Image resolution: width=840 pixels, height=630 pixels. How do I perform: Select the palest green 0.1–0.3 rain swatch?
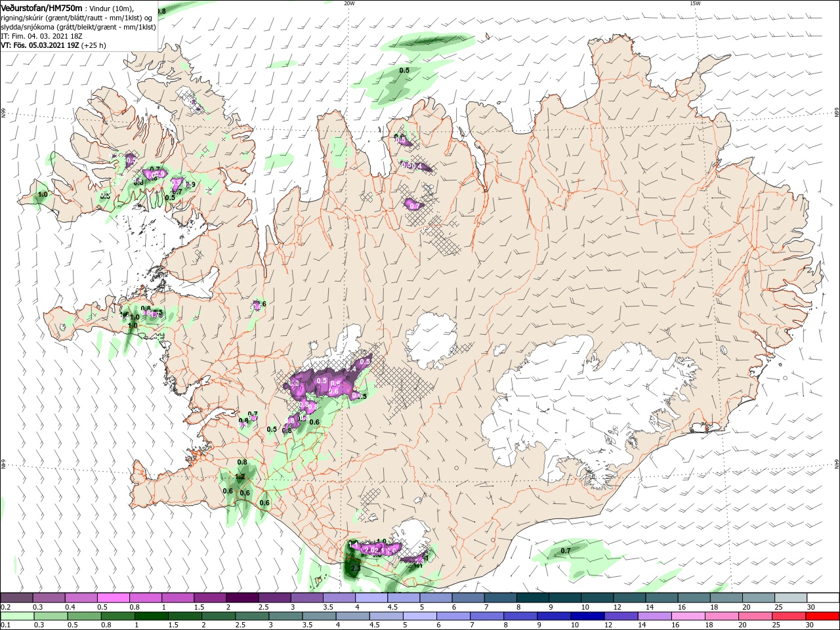[x=17, y=616]
